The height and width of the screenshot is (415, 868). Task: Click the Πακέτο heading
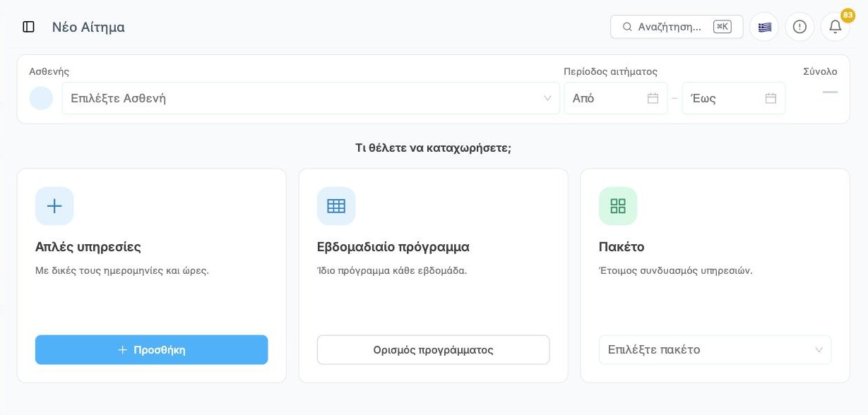point(622,247)
